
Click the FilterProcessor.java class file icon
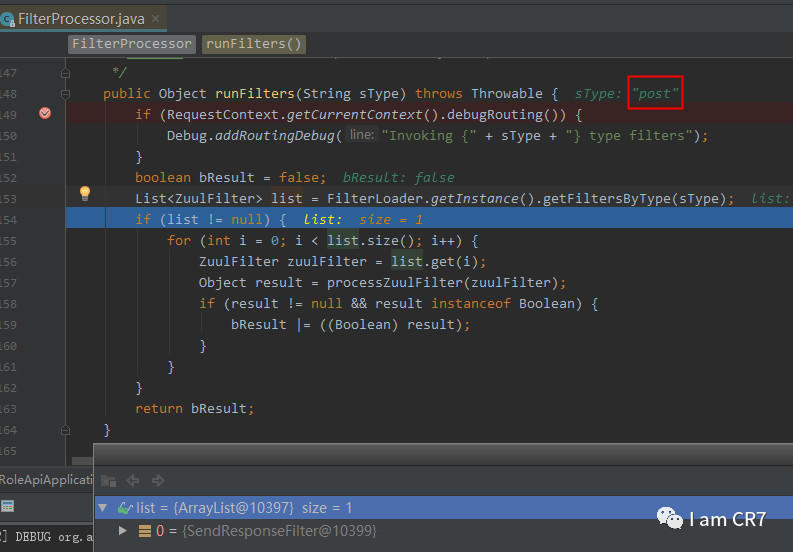(7, 20)
